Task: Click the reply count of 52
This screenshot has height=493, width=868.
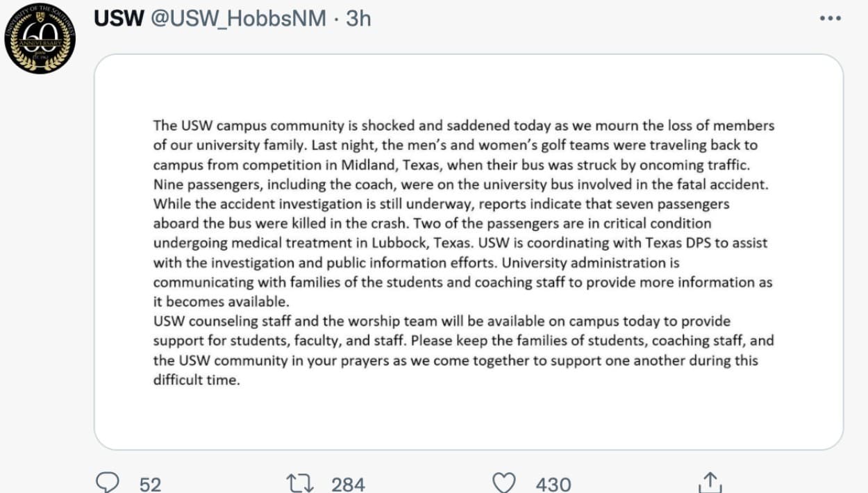Action: 150,483
